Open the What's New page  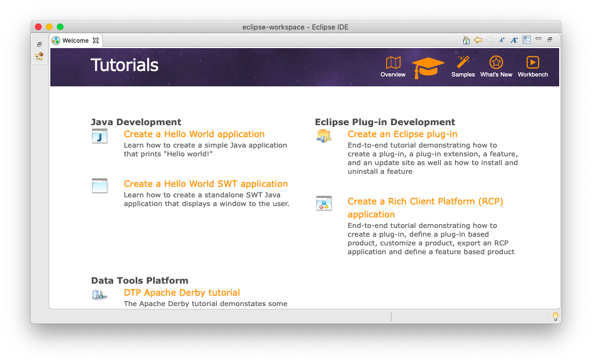pos(496,67)
